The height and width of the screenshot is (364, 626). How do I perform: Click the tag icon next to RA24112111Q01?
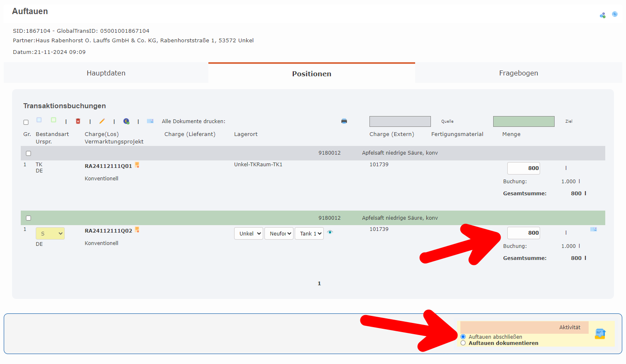pos(137,165)
